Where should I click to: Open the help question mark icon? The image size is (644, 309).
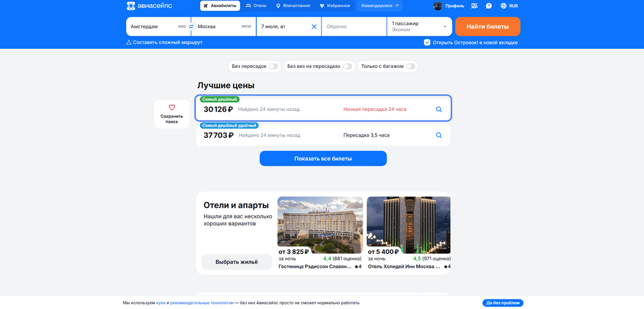489,6
